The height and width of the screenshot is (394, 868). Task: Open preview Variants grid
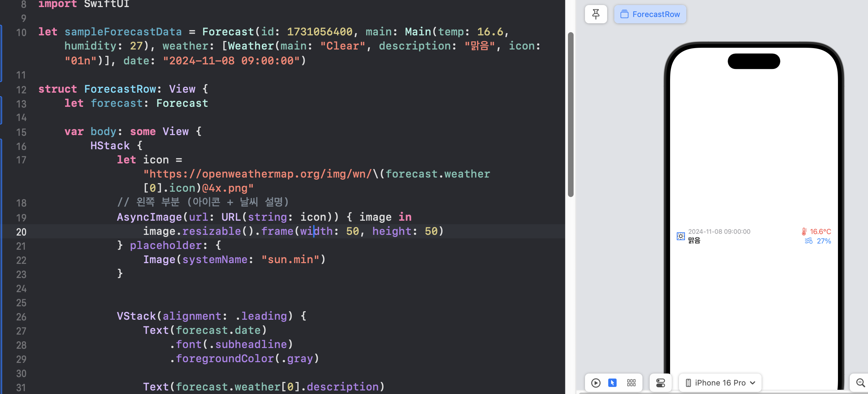click(x=631, y=383)
